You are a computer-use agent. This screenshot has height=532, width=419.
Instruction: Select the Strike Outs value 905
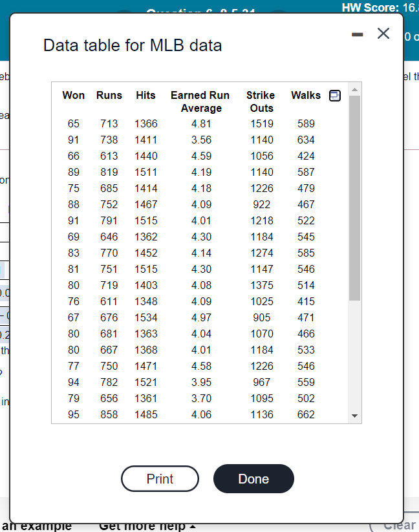click(262, 317)
